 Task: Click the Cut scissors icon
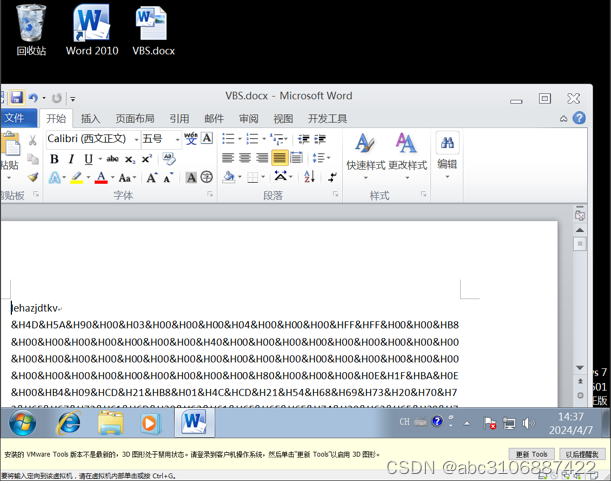coord(33,140)
